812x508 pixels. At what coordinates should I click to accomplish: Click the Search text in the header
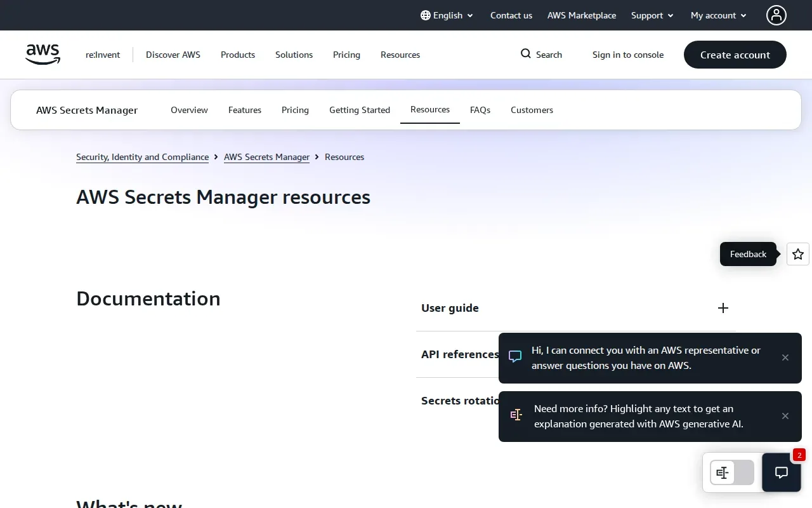(549, 55)
